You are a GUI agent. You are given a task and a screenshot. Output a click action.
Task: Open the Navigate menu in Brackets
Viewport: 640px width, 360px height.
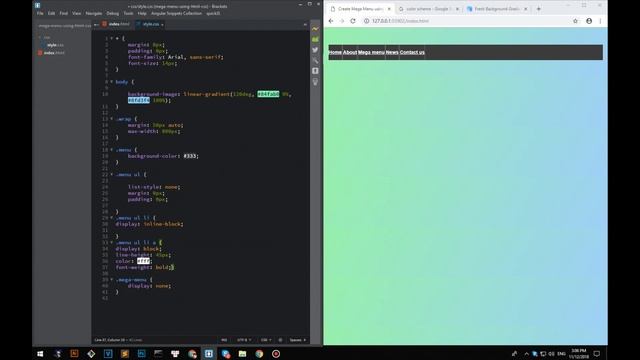coord(93,13)
